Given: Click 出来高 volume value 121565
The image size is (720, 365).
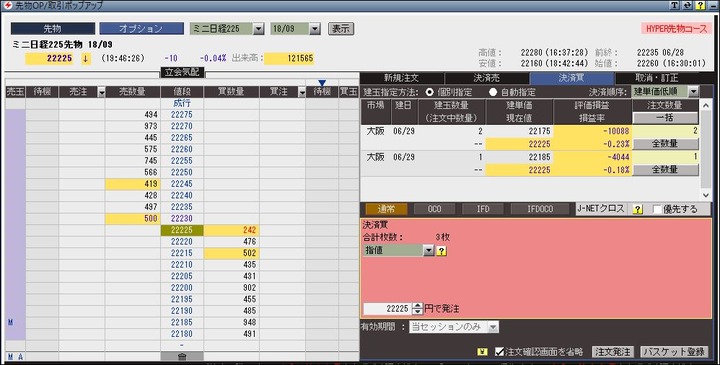Looking at the screenshot, I should click(289, 58).
